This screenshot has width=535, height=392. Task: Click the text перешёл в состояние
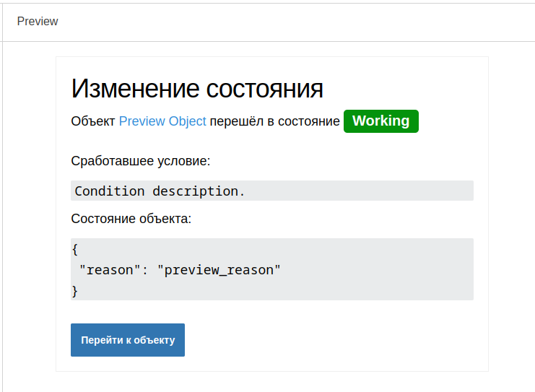(274, 121)
